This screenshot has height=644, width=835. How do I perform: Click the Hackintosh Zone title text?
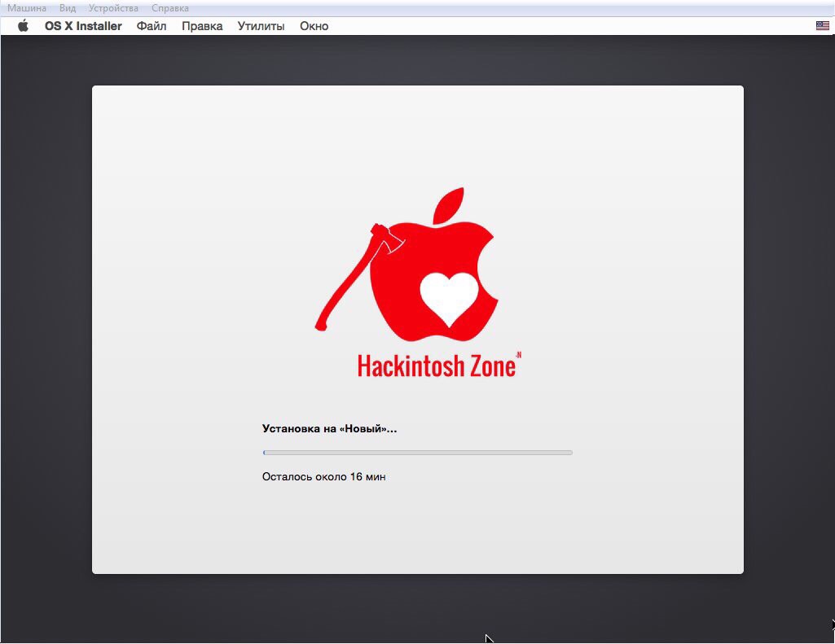click(439, 365)
